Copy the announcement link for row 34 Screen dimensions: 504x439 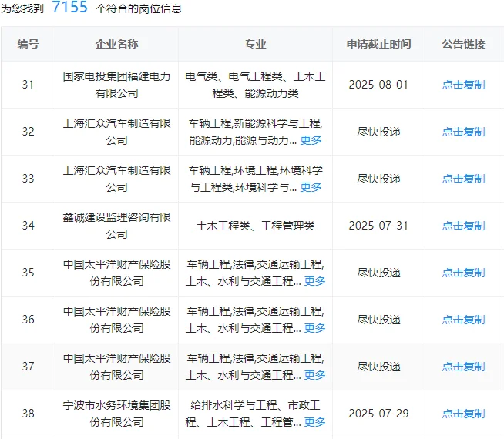[x=463, y=226]
